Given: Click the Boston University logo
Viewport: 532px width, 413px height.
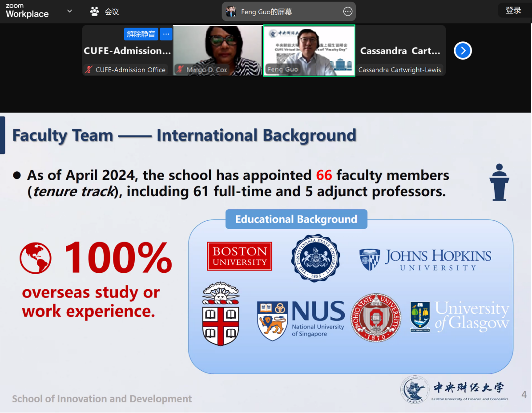Looking at the screenshot, I should [239, 256].
